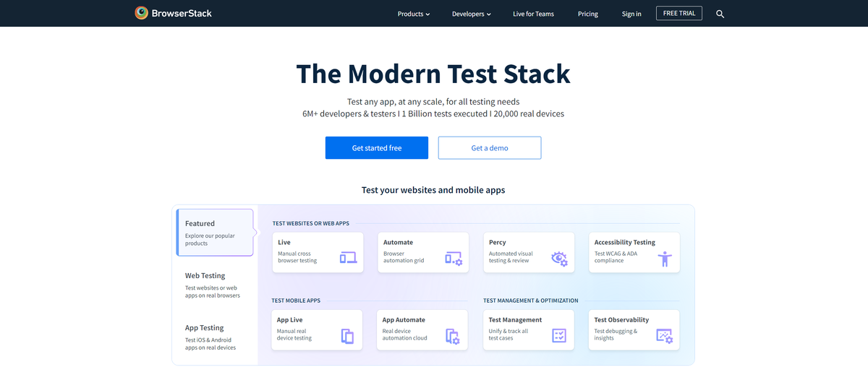Click 'Test your websites and mobile apps' text
The height and width of the screenshot is (380, 868).
click(x=433, y=190)
